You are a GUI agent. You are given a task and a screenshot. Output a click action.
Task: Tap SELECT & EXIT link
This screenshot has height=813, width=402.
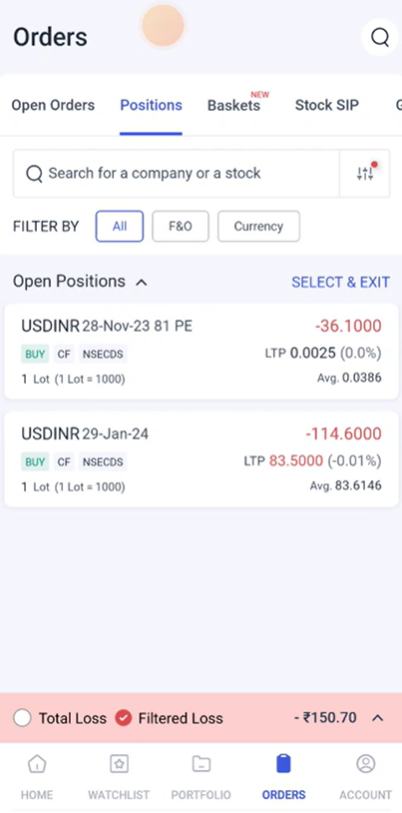pos(340,282)
